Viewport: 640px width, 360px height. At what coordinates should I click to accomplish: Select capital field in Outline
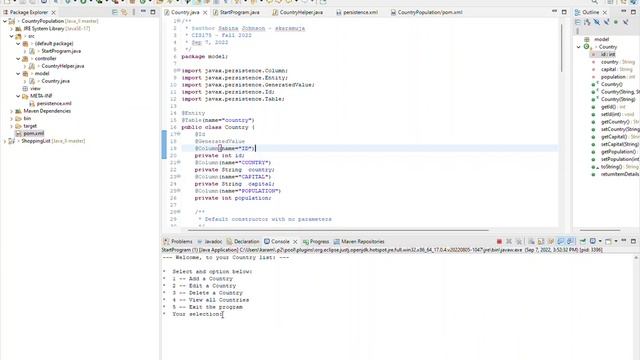pos(609,69)
